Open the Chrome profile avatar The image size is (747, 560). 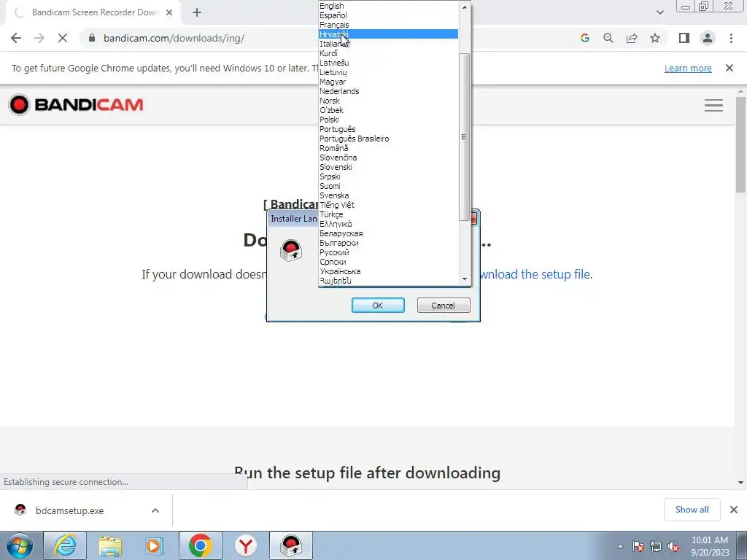point(708,38)
